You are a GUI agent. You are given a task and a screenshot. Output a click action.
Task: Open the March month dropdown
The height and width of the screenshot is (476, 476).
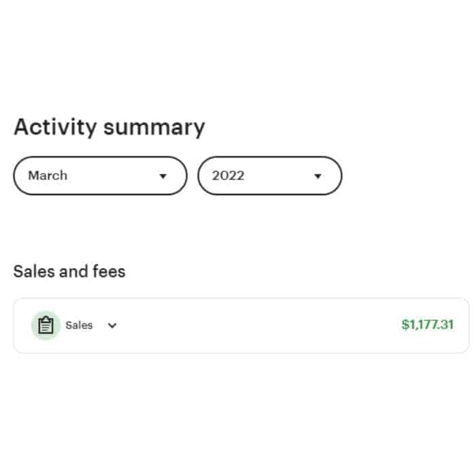[100, 175]
